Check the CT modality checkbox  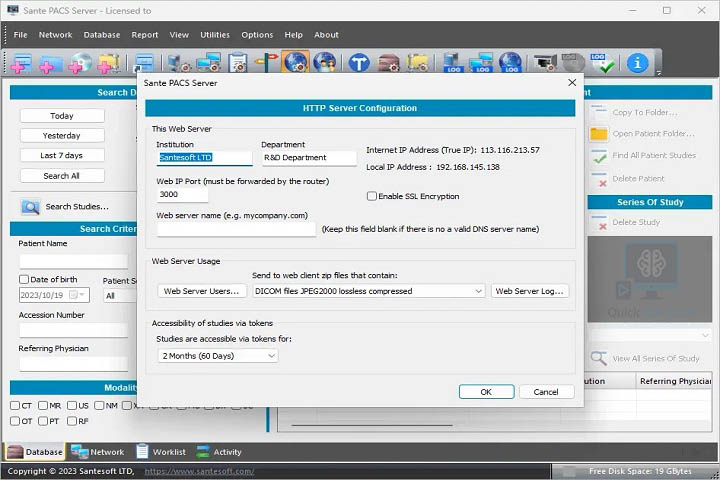point(15,406)
